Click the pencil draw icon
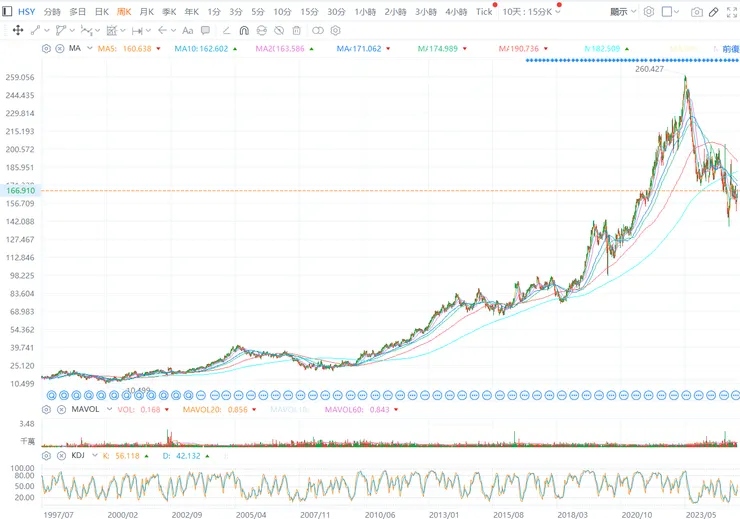Viewport: 740px width, 519px height. point(714,12)
